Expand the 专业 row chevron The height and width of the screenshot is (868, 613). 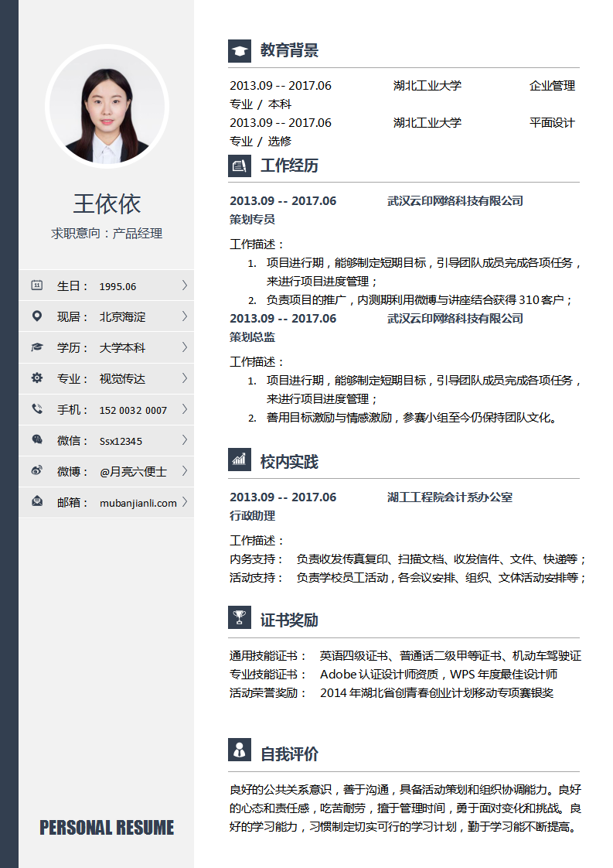(184, 378)
